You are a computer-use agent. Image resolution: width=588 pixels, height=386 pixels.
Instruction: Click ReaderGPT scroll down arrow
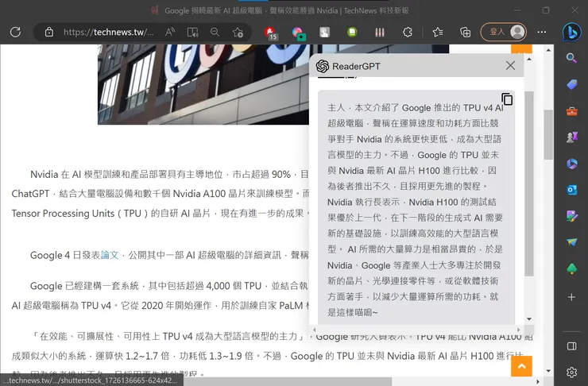[529, 319]
